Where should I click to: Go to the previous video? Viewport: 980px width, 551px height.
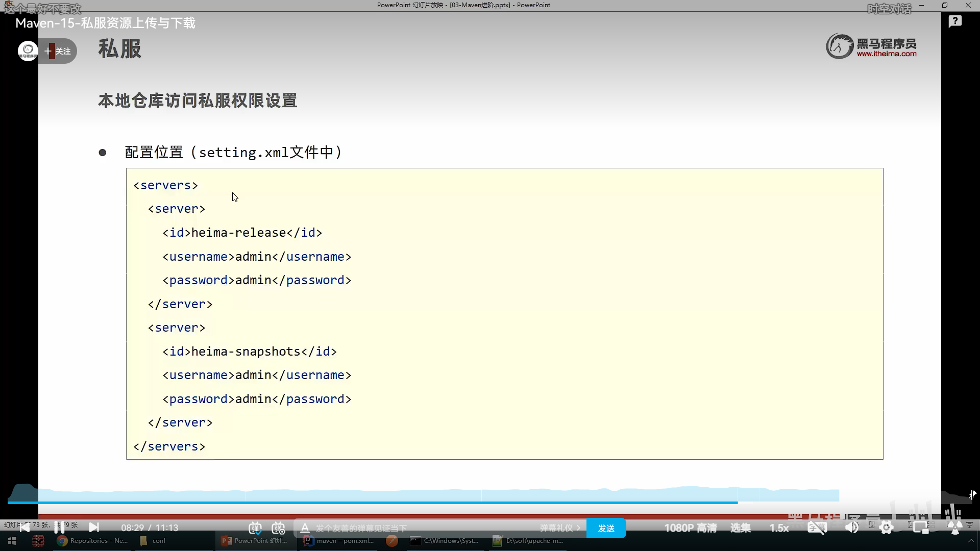(24, 528)
